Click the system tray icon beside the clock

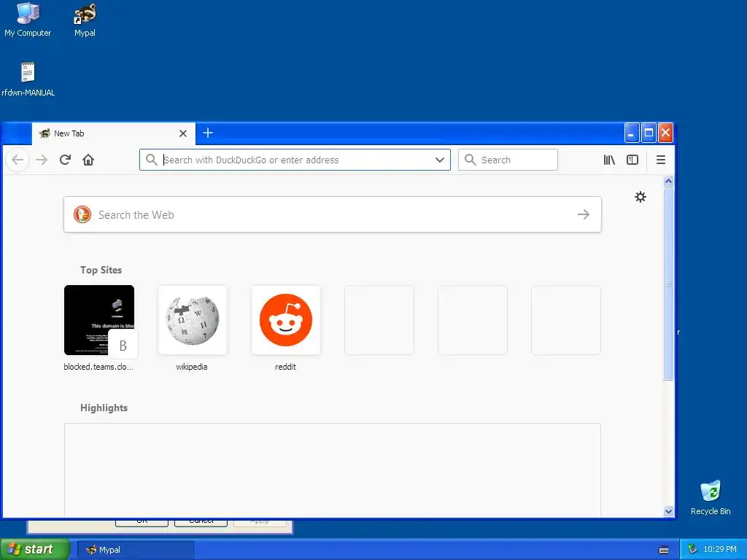click(692, 550)
